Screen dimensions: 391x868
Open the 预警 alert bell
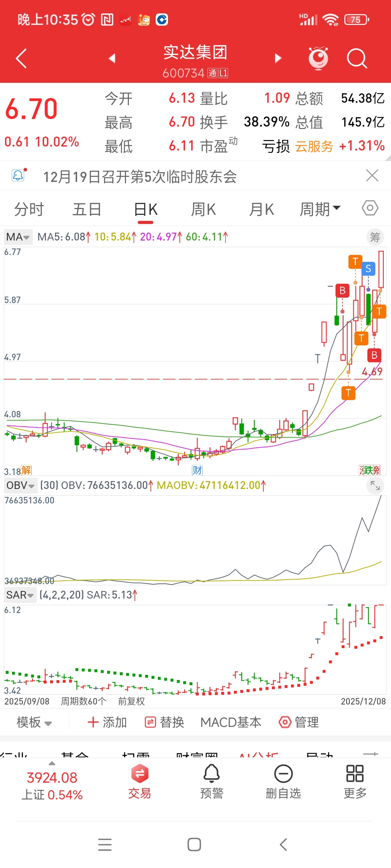tap(212, 781)
